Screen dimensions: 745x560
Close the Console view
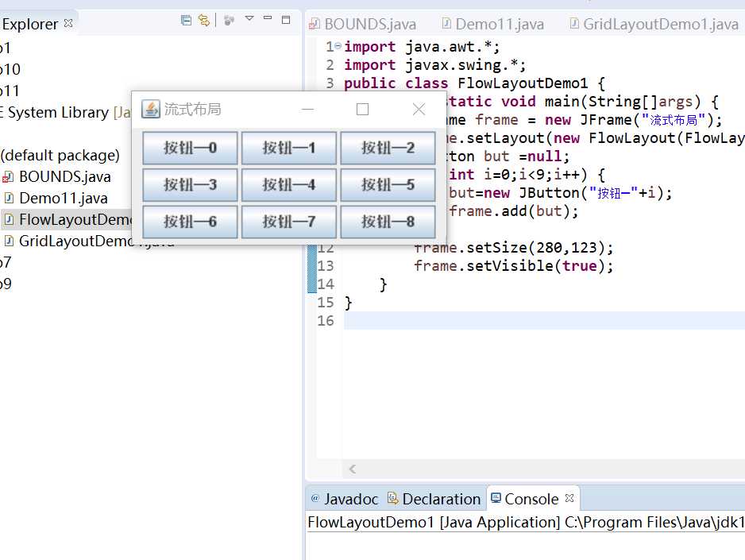[x=569, y=498]
